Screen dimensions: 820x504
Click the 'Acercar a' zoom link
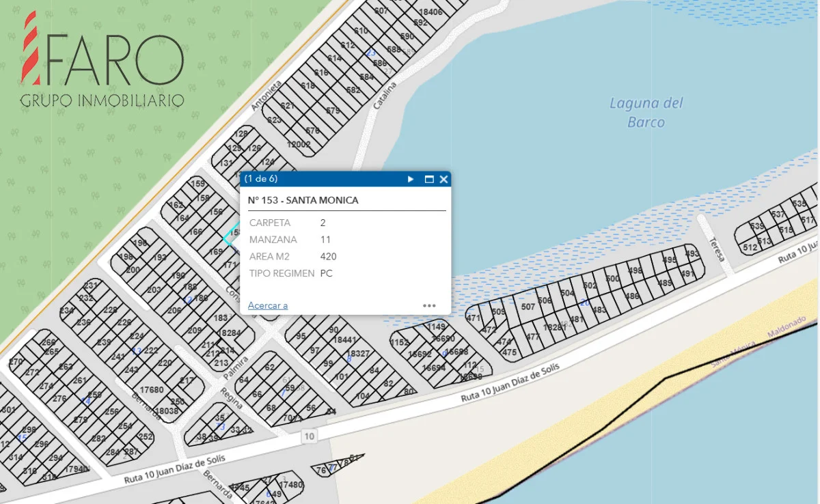268,305
